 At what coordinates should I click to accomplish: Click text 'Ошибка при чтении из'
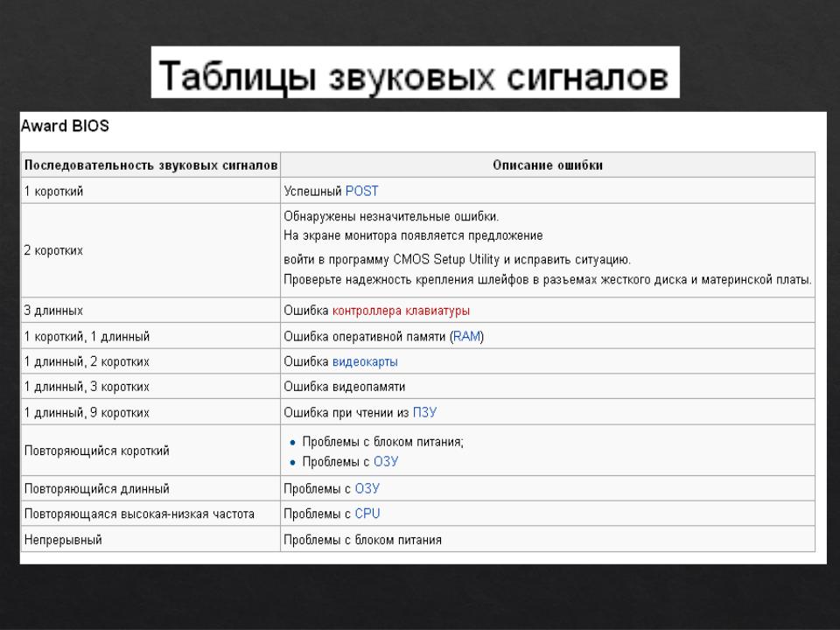(346, 412)
